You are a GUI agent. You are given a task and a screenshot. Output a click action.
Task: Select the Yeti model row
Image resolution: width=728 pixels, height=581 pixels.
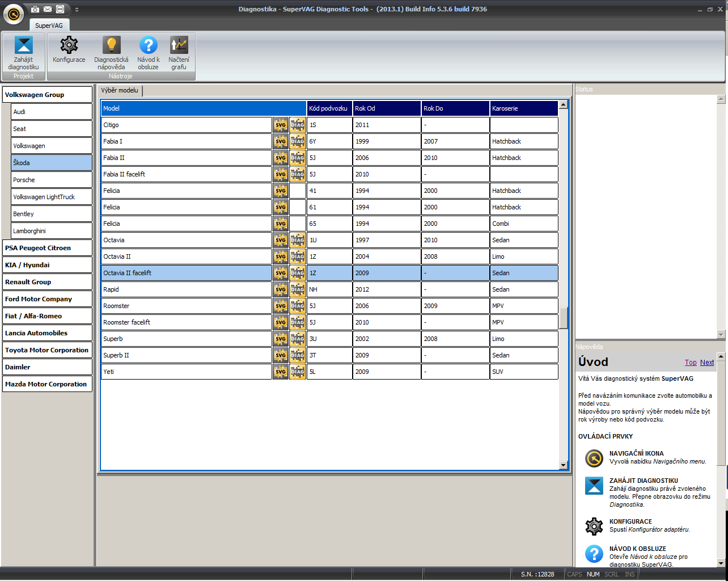(x=329, y=372)
